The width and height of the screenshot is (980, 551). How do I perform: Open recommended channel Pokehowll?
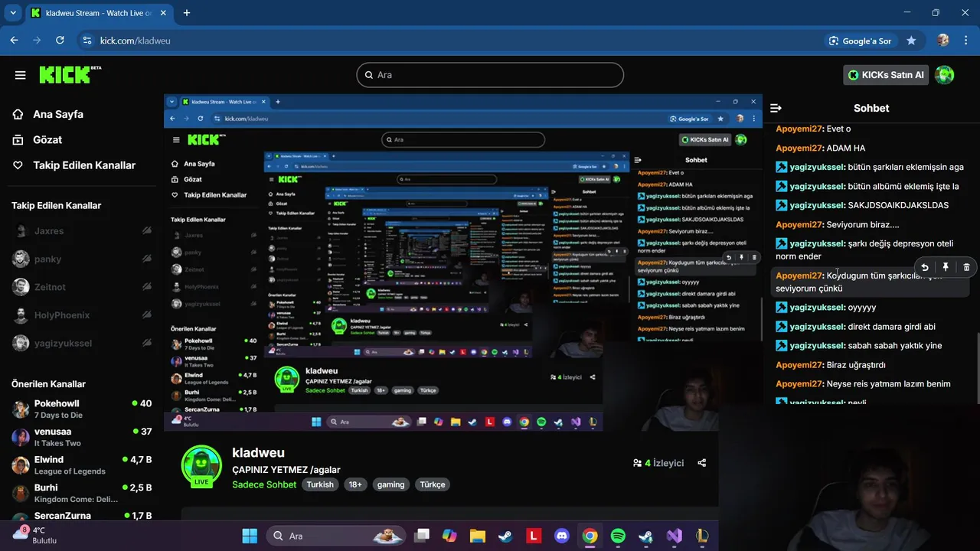[82, 409]
